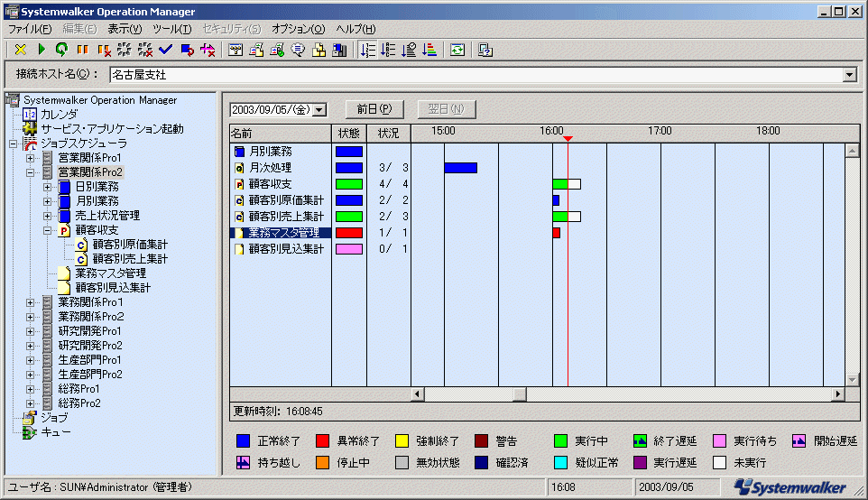The height and width of the screenshot is (500, 868).
Task: Select カレンダ in the tree
Action: tap(60, 115)
